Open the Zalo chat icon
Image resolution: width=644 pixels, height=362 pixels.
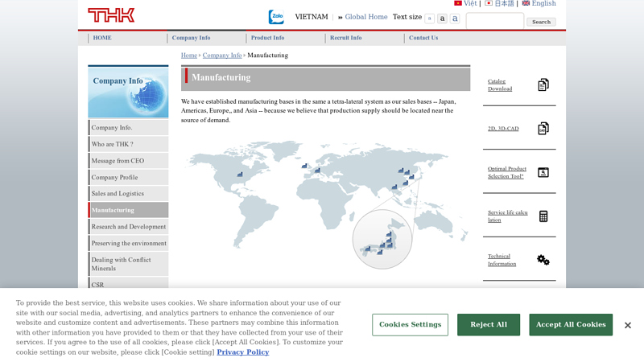(x=276, y=17)
